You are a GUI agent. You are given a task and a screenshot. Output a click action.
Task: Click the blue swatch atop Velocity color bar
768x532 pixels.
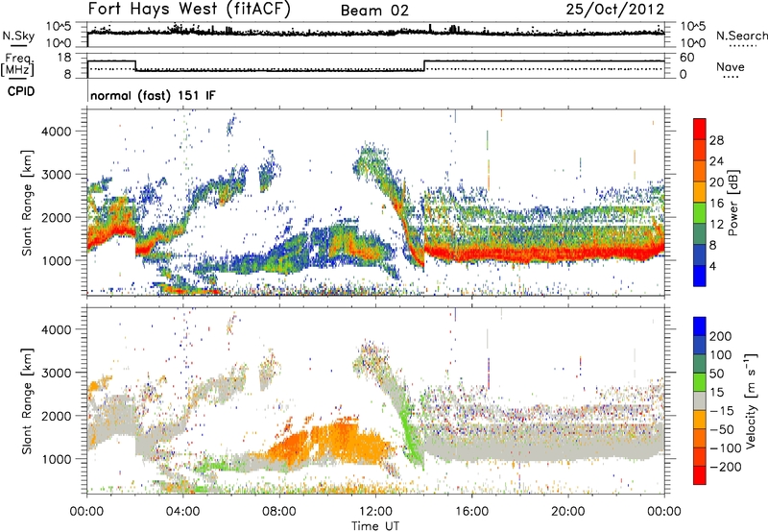700,326
